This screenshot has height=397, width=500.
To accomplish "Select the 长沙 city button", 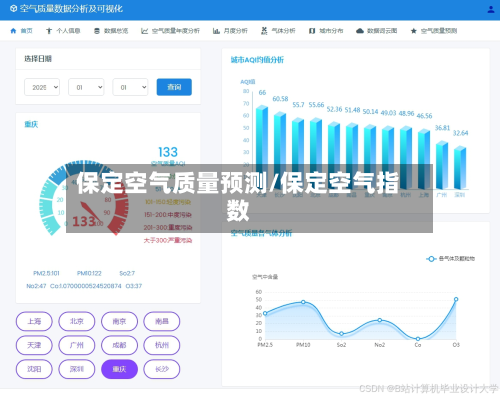I will point(162,369).
